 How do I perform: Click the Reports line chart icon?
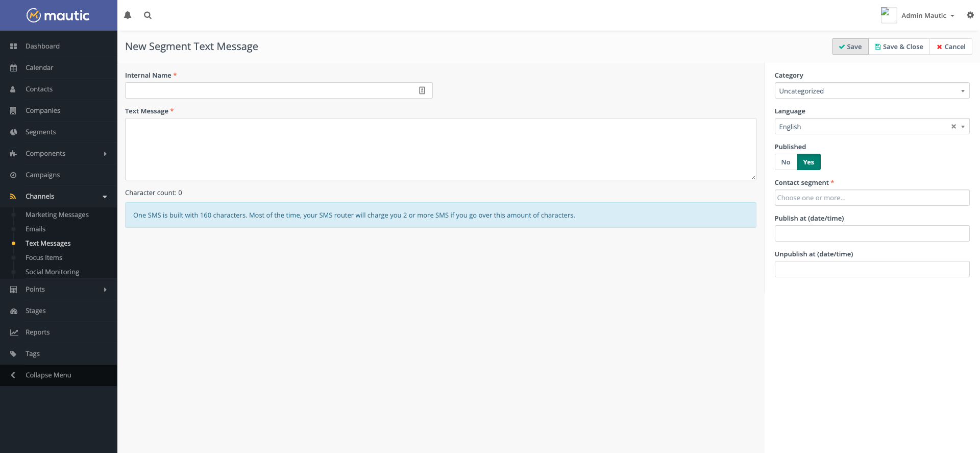(x=14, y=332)
